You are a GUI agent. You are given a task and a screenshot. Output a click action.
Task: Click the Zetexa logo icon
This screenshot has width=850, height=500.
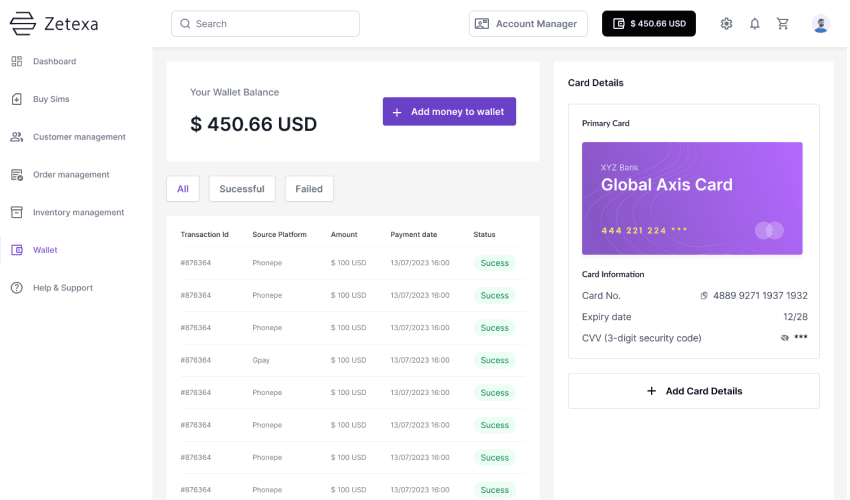click(x=23, y=23)
